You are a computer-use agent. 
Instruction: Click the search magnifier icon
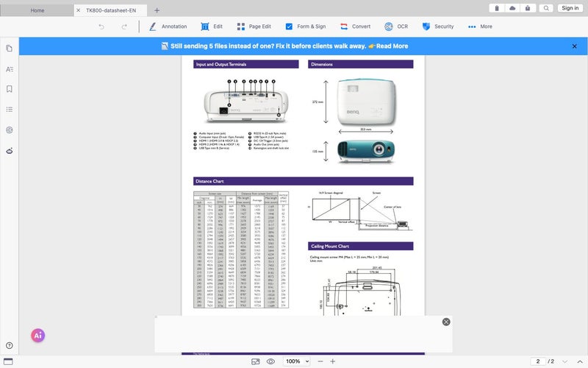click(546, 9)
